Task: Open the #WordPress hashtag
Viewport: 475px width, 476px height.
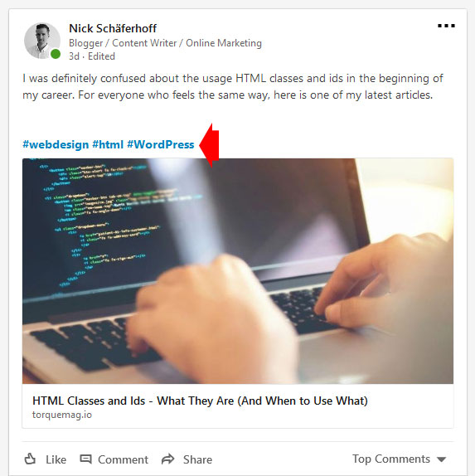Action: (161, 144)
